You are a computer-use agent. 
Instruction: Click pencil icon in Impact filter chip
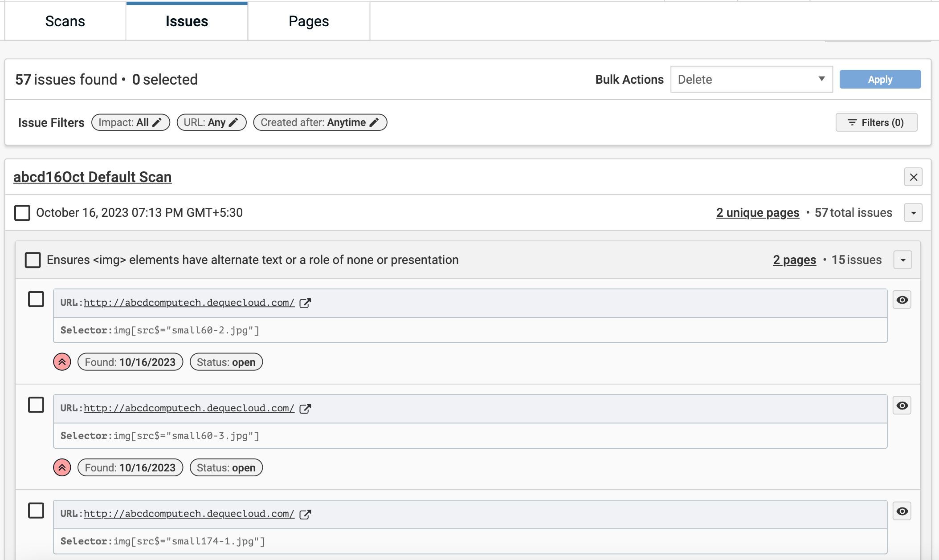click(x=157, y=122)
